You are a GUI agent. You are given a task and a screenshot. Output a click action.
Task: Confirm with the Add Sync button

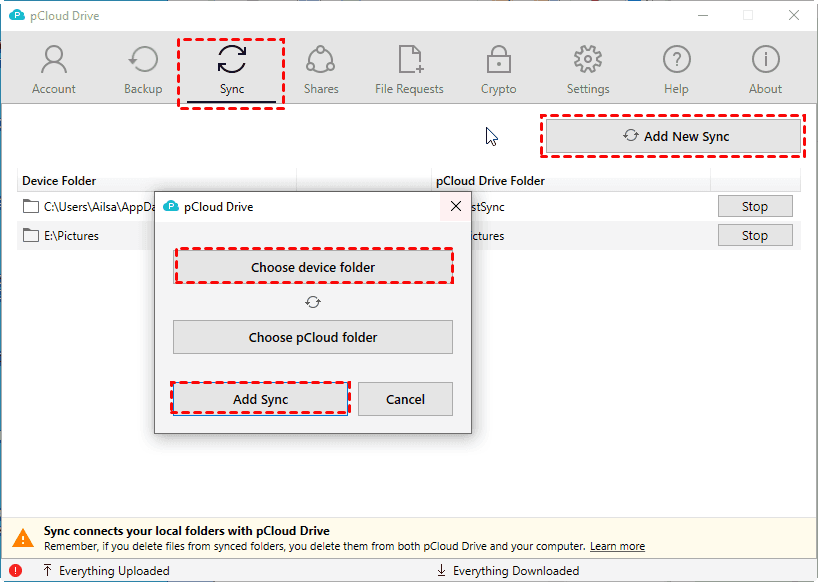coord(260,399)
